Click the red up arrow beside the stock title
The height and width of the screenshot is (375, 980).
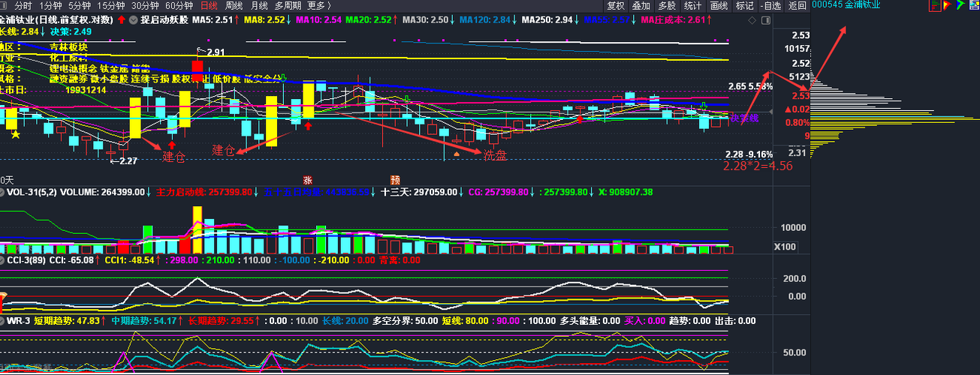pyautogui.click(x=121, y=19)
